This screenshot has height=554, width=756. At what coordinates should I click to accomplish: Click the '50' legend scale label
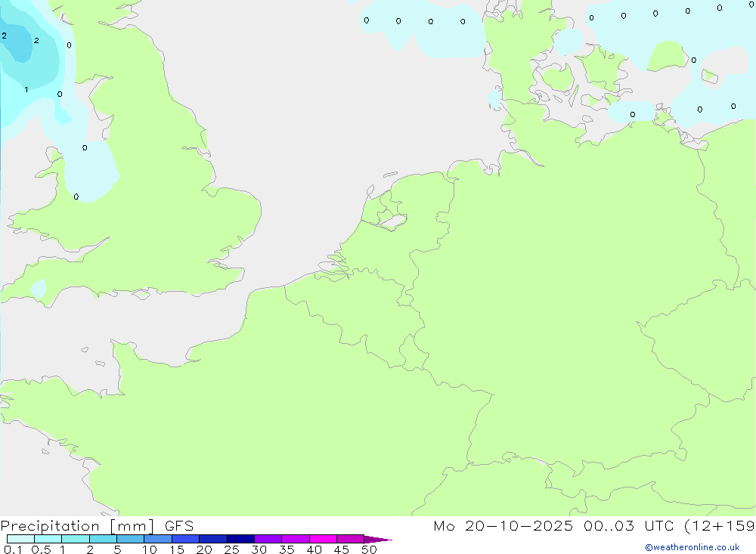(370, 549)
